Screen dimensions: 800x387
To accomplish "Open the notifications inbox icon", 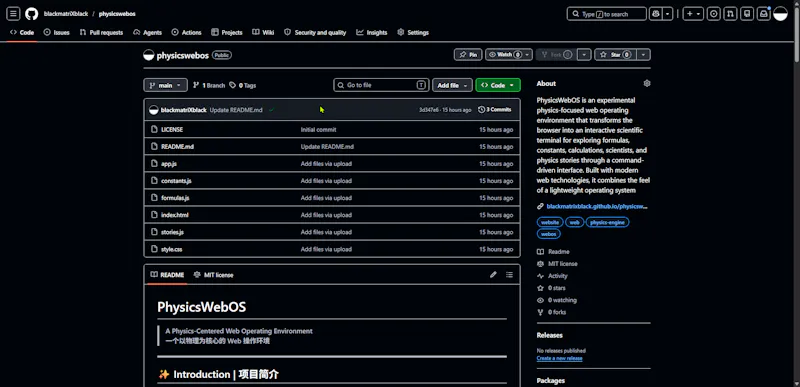I will tap(763, 14).
